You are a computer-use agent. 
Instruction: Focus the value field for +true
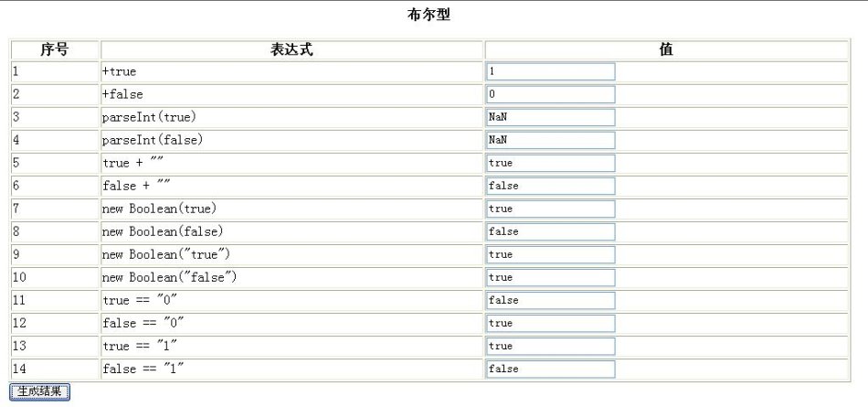(x=551, y=71)
